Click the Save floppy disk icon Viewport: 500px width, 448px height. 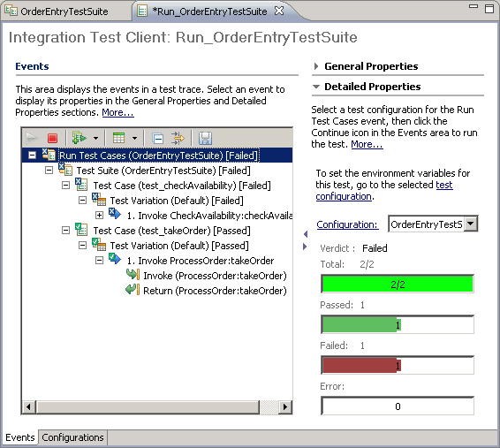[x=205, y=139]
